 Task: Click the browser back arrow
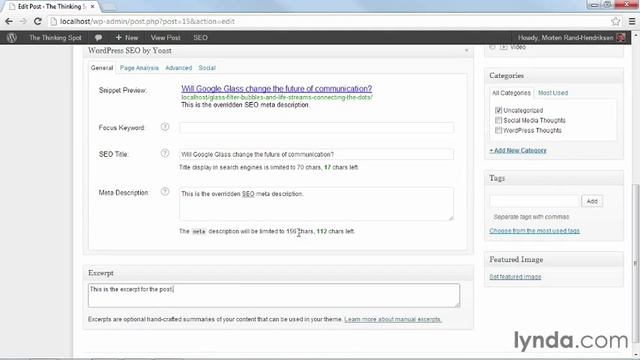[x=9, y=21]
